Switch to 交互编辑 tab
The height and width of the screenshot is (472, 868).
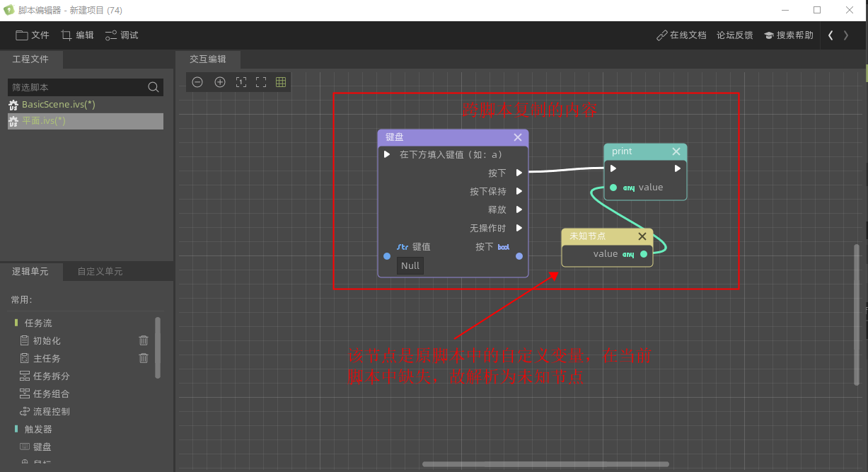tap(208, 59)
